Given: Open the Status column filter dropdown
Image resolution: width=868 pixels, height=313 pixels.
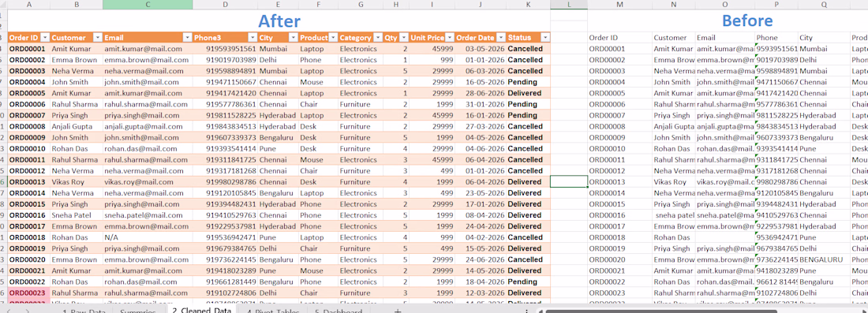Looking at the screenshot, I should pos(545,38).
